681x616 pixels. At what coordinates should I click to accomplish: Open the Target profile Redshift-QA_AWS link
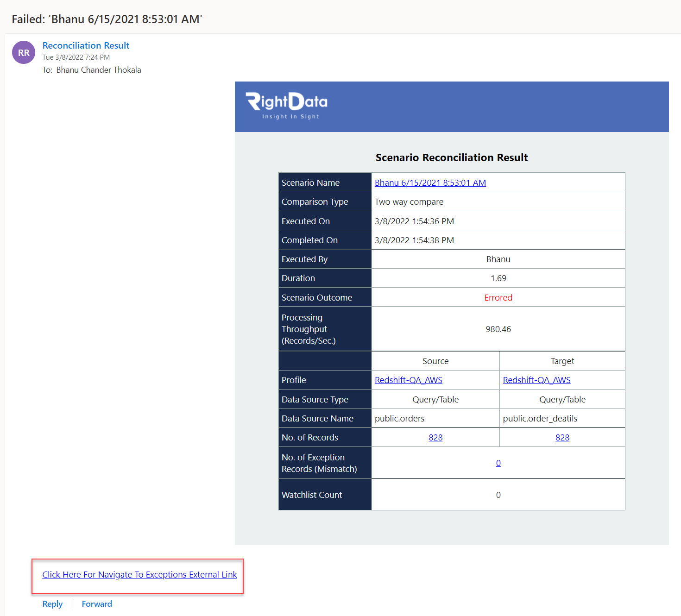[537, 380]
